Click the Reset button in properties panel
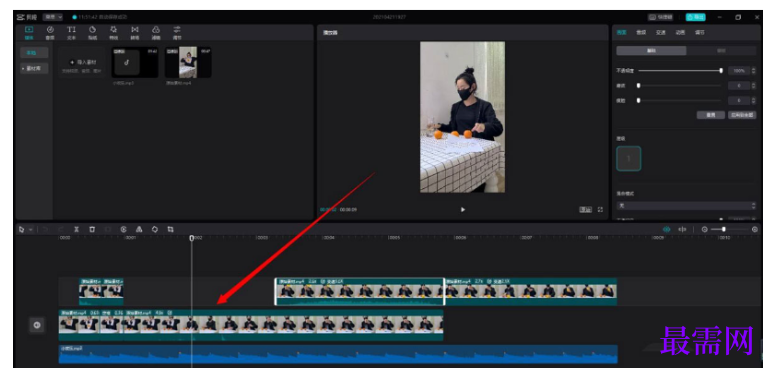The image size is (772, 372). [x=710, y=115]
